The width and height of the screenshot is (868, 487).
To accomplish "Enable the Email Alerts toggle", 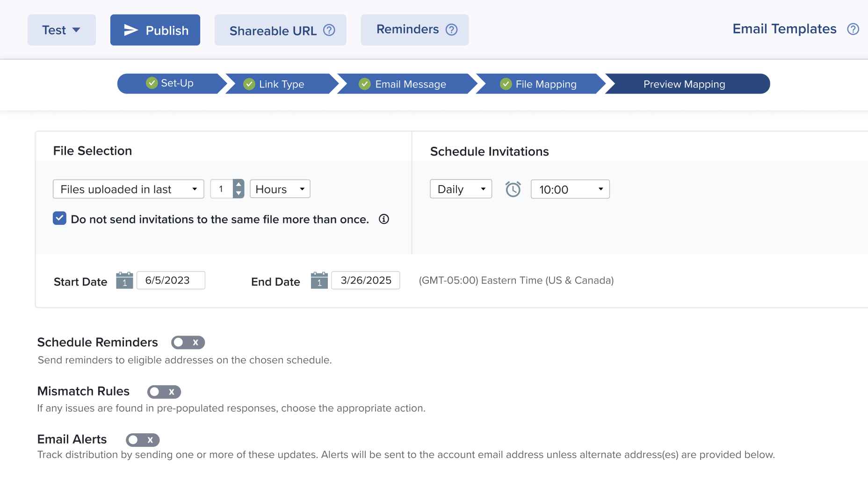I will [142, 440].
